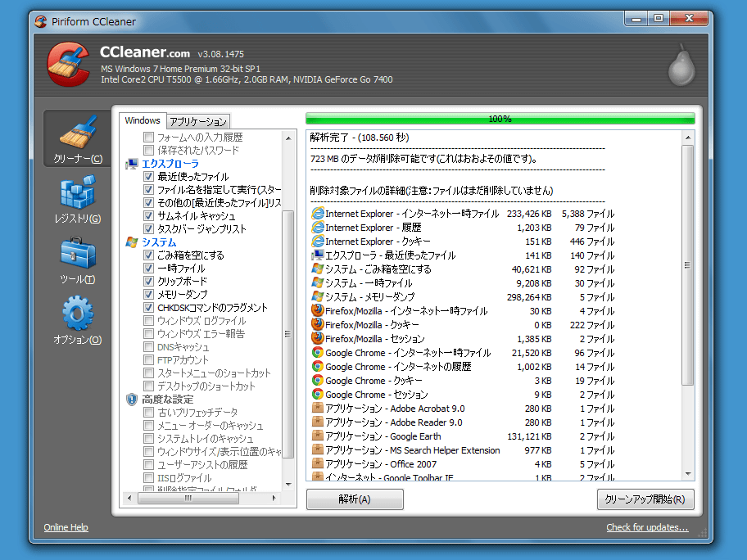Click the Piriform pear logo

coord(681,65)
